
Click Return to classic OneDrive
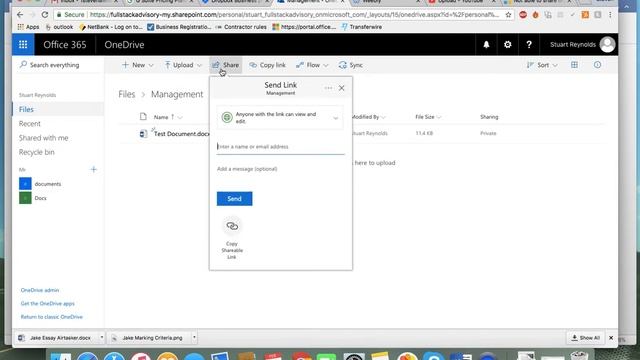point(51,317)
